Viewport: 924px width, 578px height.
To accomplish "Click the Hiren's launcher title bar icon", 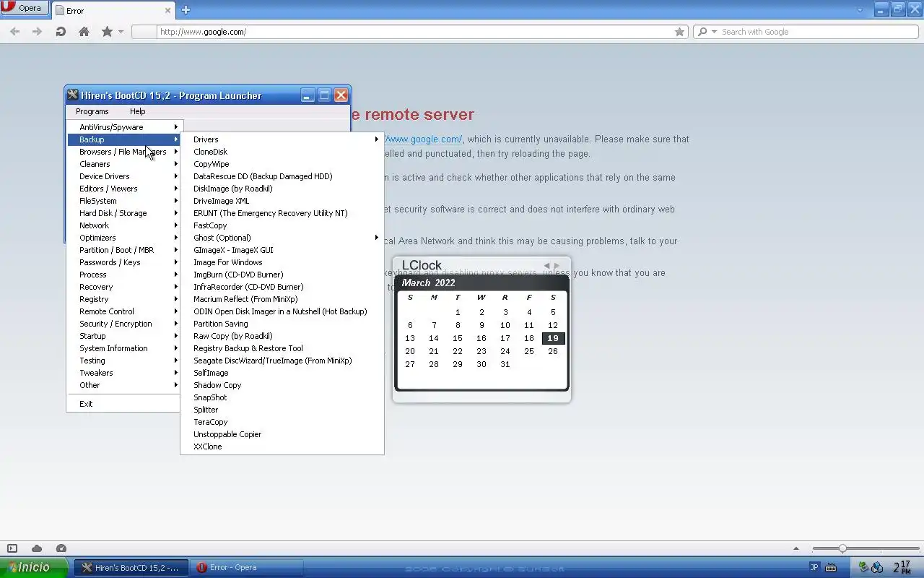I will (x=72, y=95).
